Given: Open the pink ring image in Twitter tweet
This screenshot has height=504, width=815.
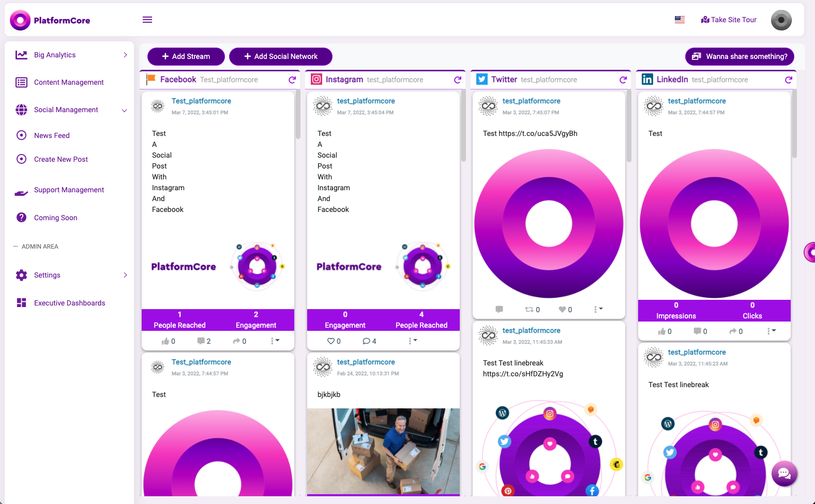Looking at the screenshot, I should (549, 223).
